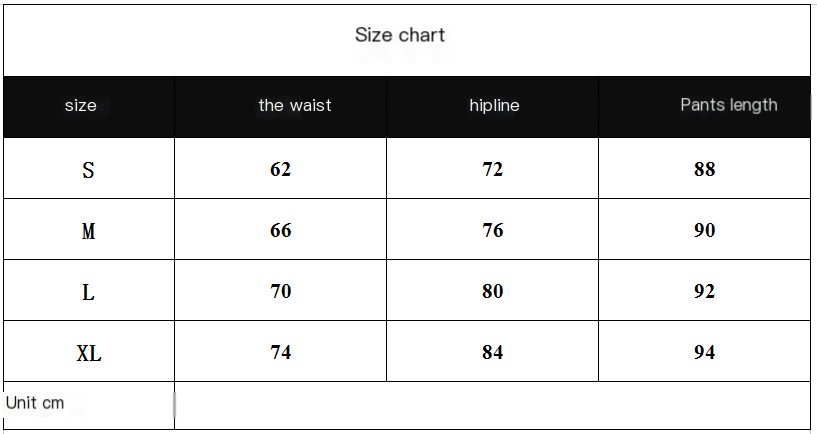Screen dimensions: 817x434
Task: Click waist value 70 for L
Action: point(281,291)
